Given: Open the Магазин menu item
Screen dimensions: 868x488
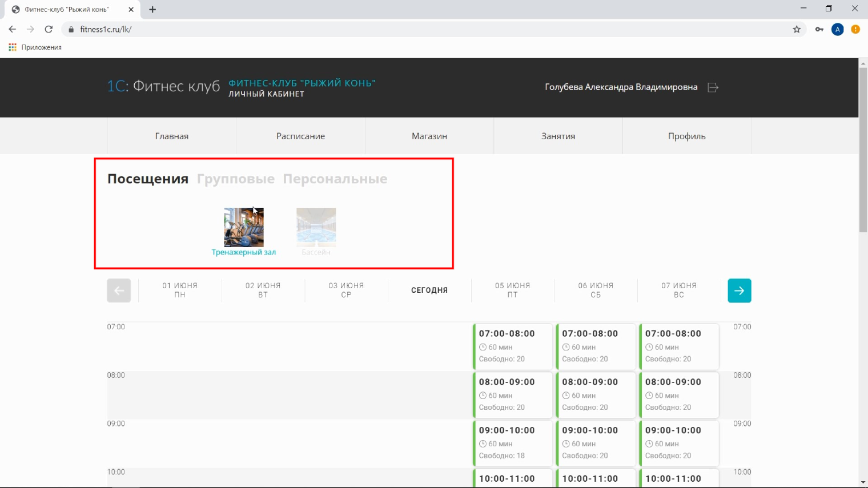Looking at the screenshot, I should (429, 136).
